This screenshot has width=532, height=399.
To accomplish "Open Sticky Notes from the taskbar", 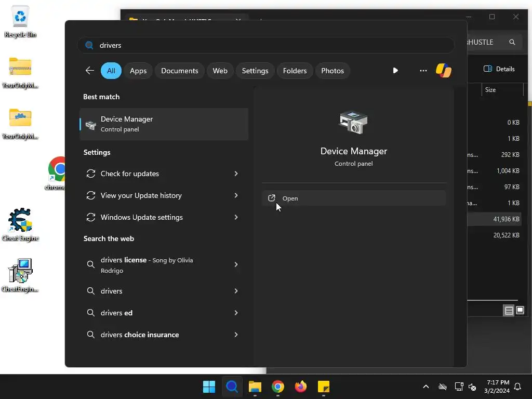I will point(324,387).
